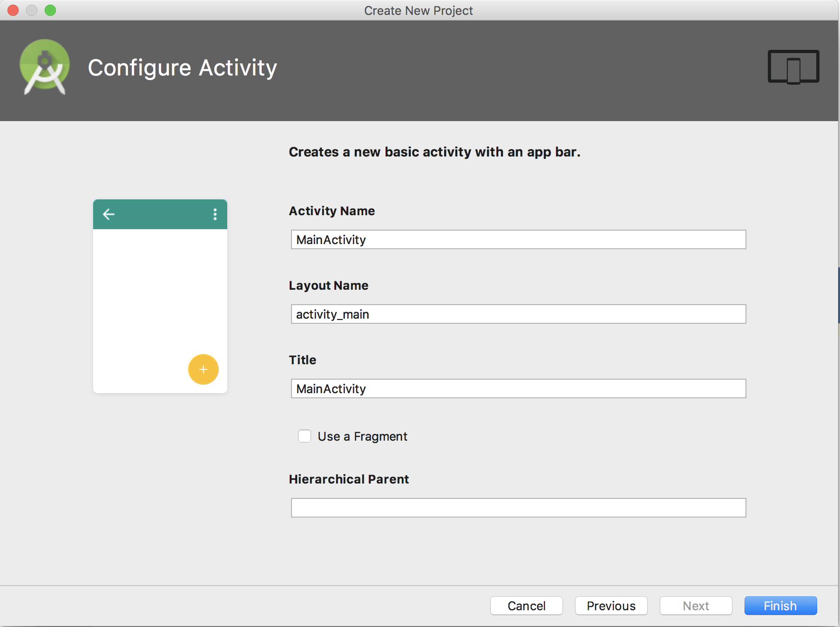Click the yellow floating plus button in preview

(x=203, y=369)
